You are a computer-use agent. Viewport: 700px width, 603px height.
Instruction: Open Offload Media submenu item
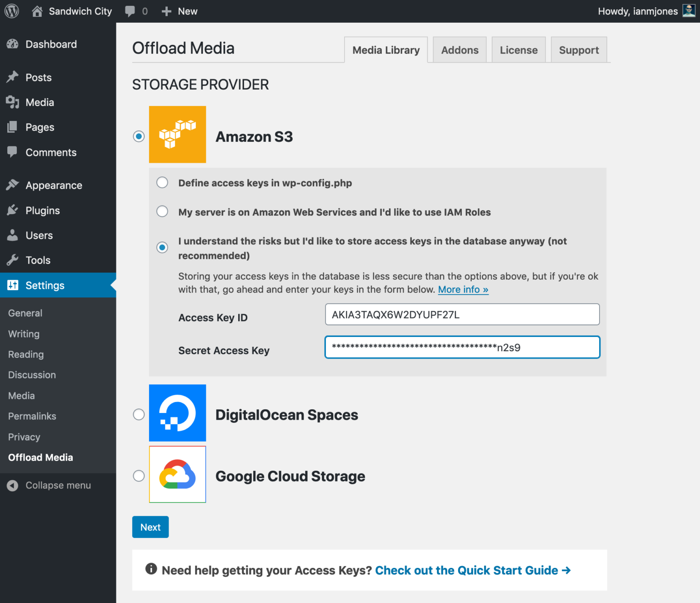[40, 457]
